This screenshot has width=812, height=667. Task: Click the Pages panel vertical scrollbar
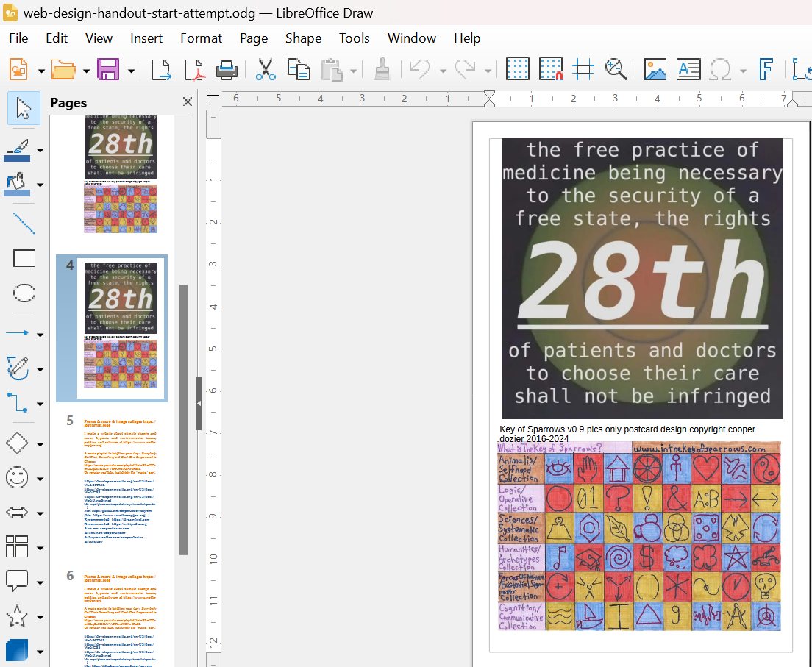click(183, 419)
